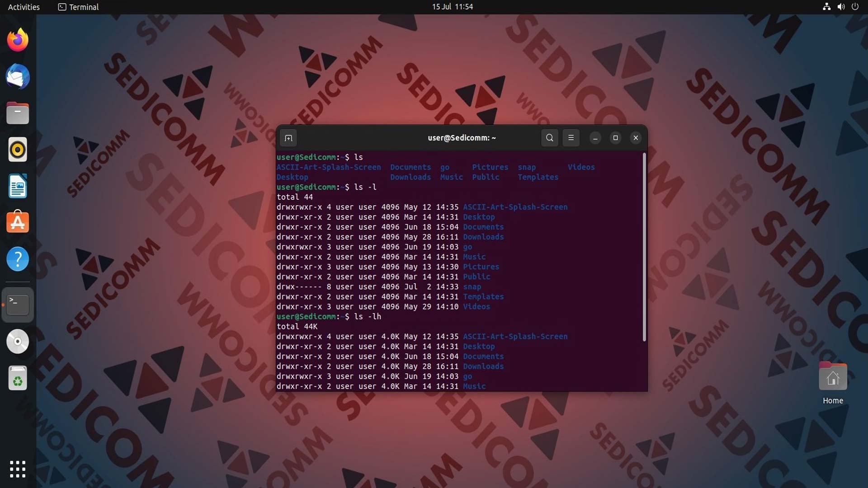
Task: Open the Files manager in dock
Action: point(18,113)
